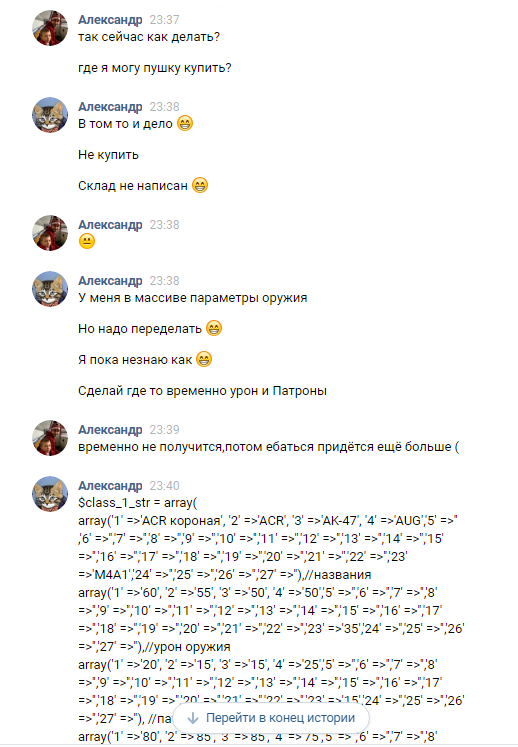518x747 pixels.
Task: Click the down arrow in history button
Action: [x=193, y=718]
